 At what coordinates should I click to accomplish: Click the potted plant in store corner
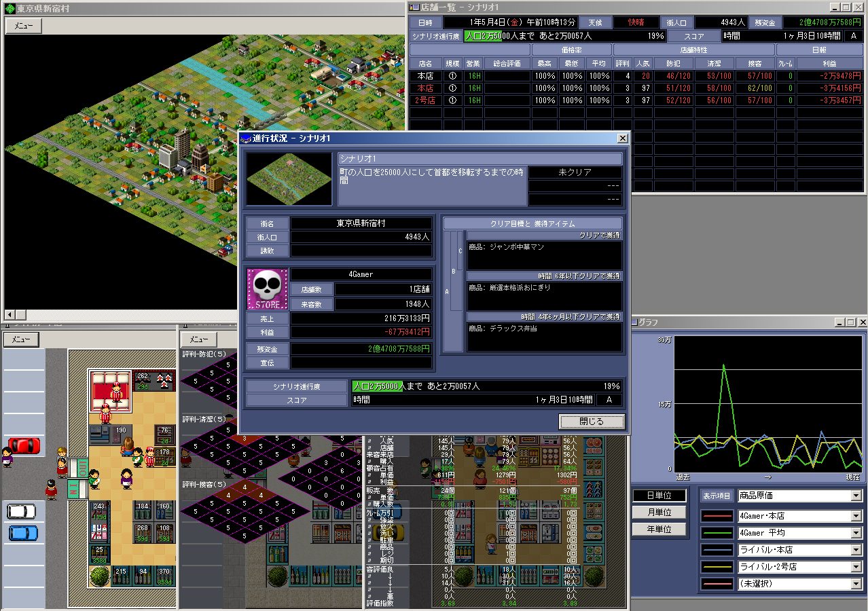[99, 576]
